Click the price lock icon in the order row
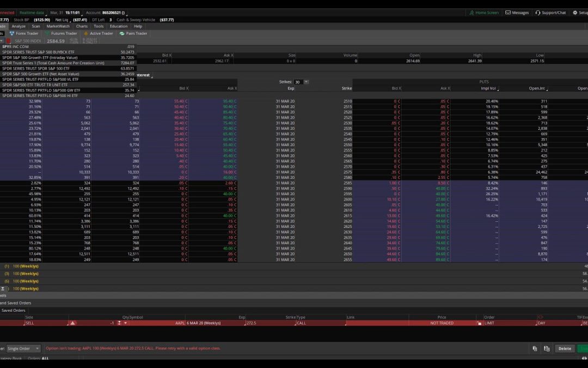Screen dimensions: 588x368 pos(479,323)
